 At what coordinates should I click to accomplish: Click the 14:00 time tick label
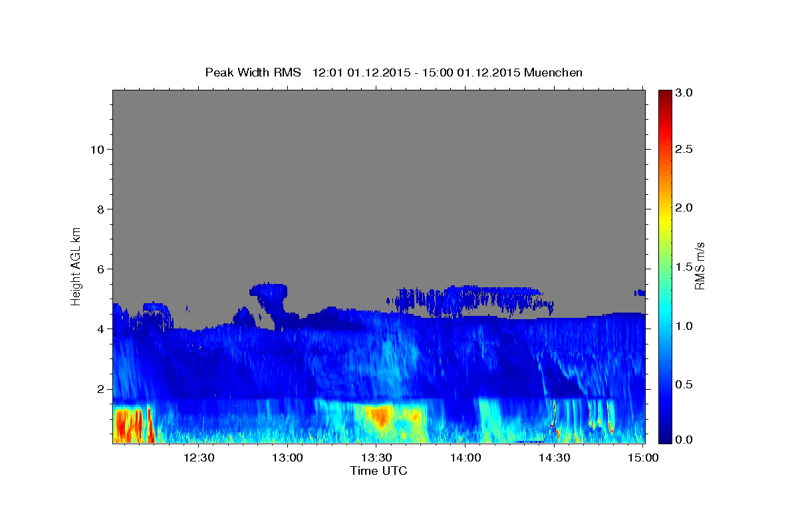point(465,458)
